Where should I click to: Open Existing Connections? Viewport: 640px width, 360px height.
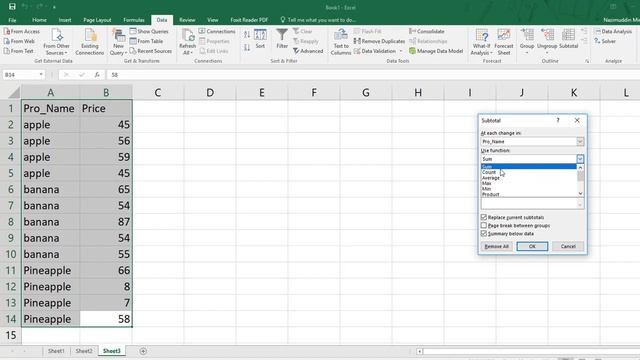[90, 42]
